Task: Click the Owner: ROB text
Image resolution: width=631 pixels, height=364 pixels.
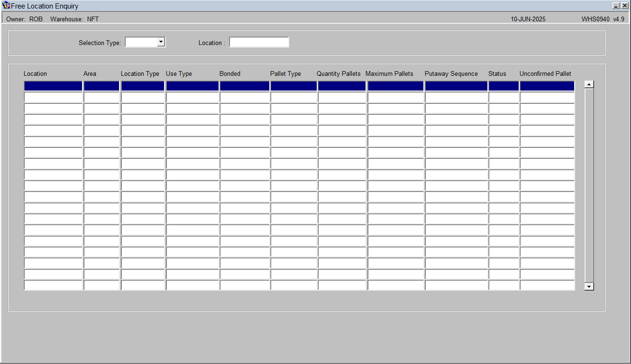Action: 24,19
